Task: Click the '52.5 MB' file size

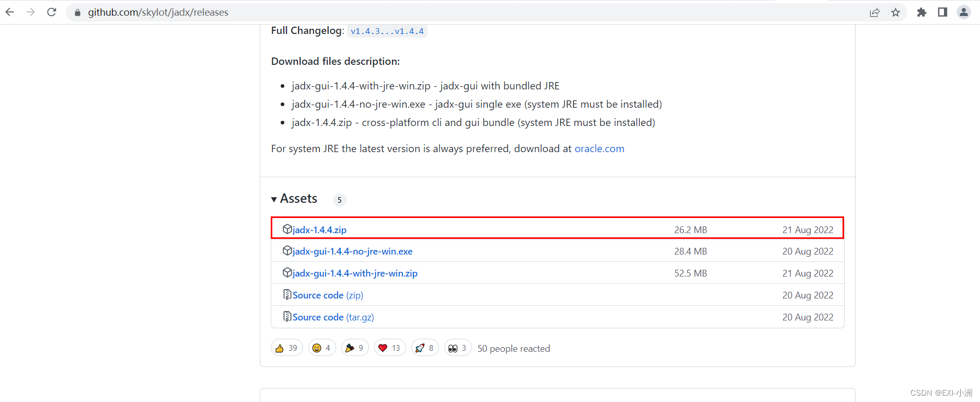Action: pos(690,273)
